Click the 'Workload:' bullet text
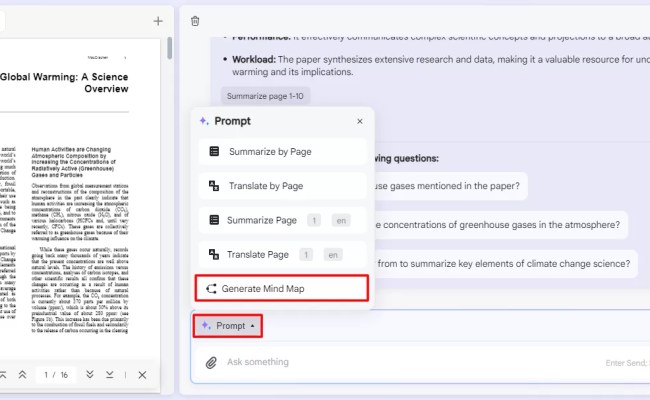 (x=254, y=59)
